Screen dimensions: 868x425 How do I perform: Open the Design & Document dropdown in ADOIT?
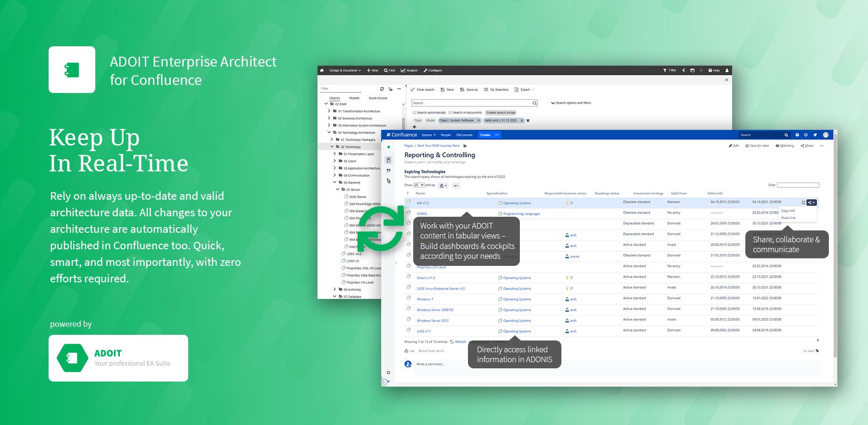click(345, 70)
